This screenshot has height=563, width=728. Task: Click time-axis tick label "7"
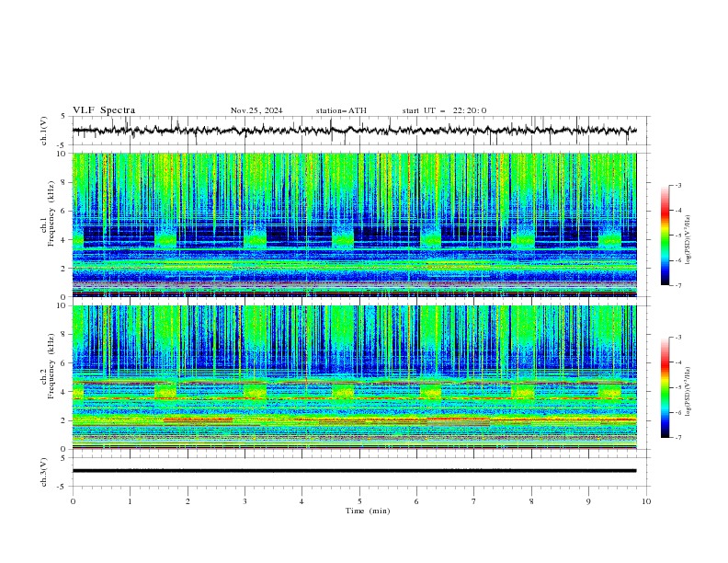point(474,501)
